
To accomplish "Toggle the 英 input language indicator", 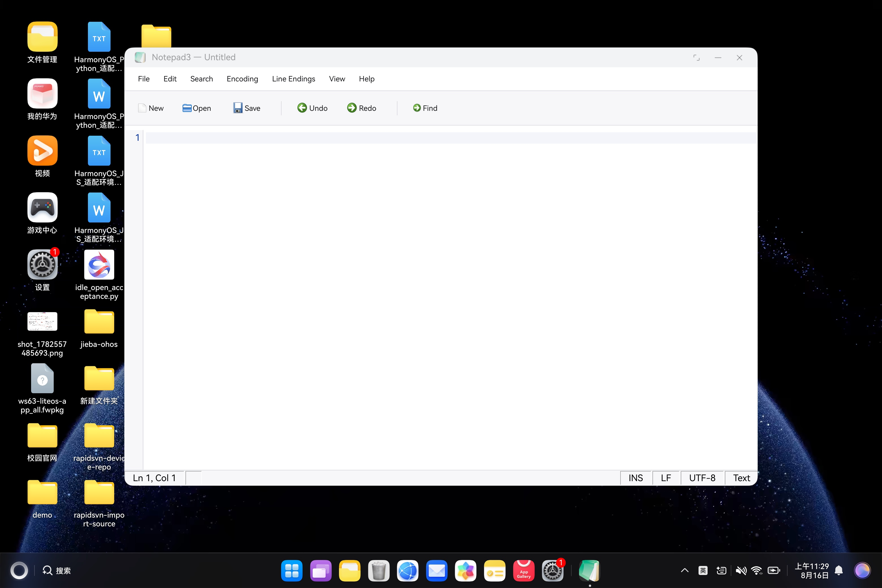I will pos(703,571).
